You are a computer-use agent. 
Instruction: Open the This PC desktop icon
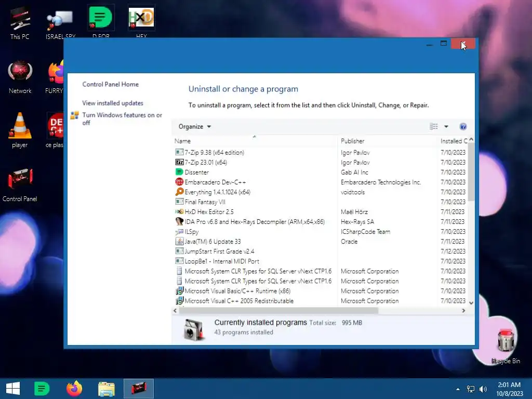click(20, 23)
